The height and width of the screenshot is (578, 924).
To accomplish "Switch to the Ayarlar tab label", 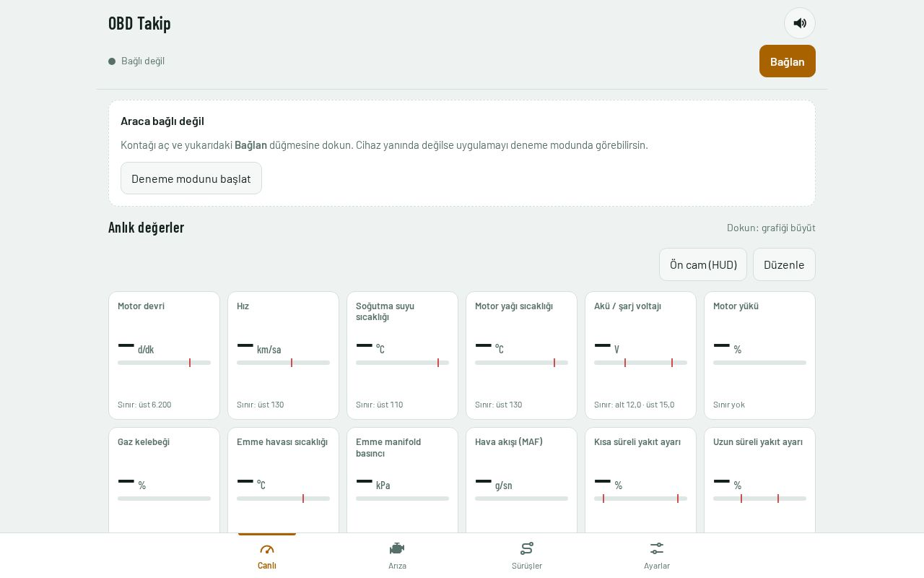I will coord(657,566).
